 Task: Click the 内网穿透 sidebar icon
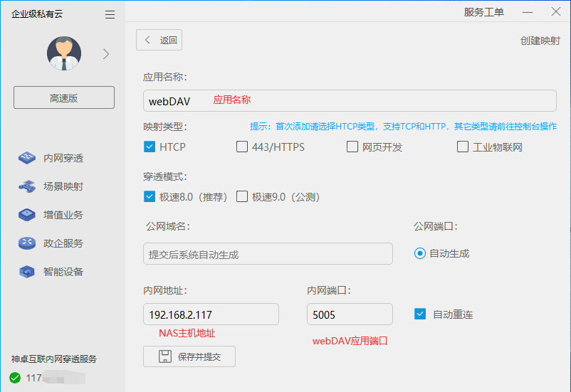coord(27,158)
